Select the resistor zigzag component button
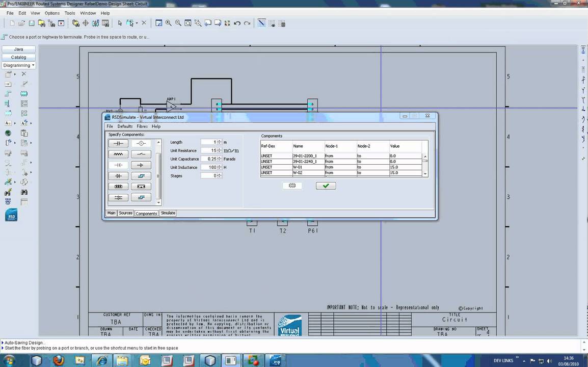Viewport: 588px width, 367px height. pos(118,154)
